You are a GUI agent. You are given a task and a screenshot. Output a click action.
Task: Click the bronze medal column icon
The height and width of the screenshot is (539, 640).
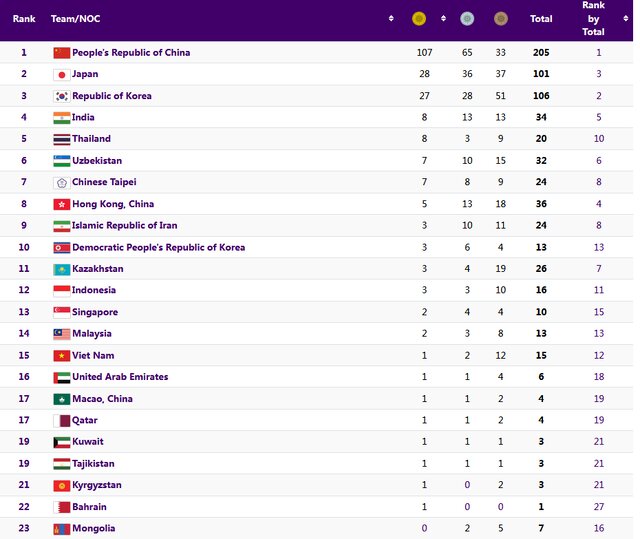click(500, 18)
